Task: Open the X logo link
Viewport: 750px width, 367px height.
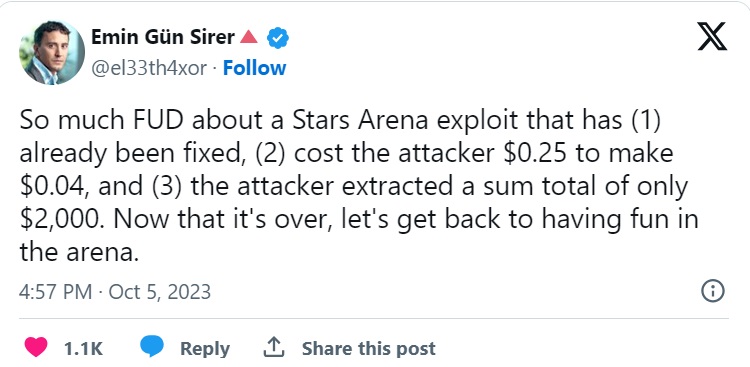Action: (712, 36)
